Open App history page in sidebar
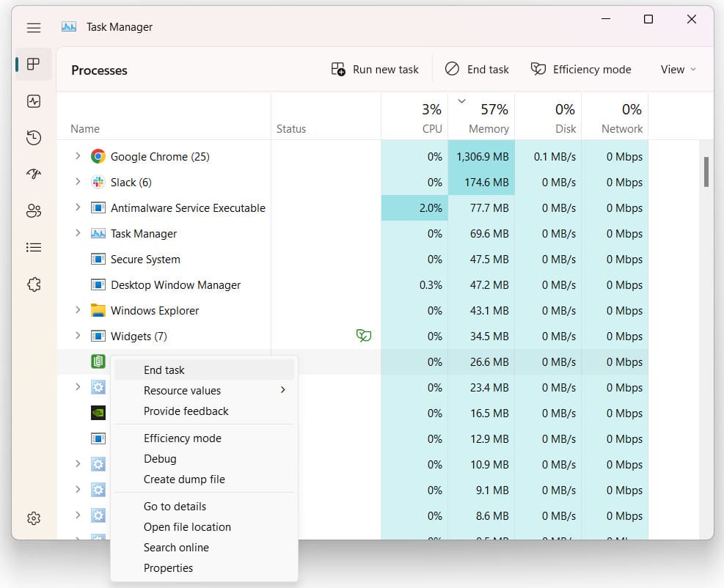This screenshot has height=588, width=724. point(33,138)
